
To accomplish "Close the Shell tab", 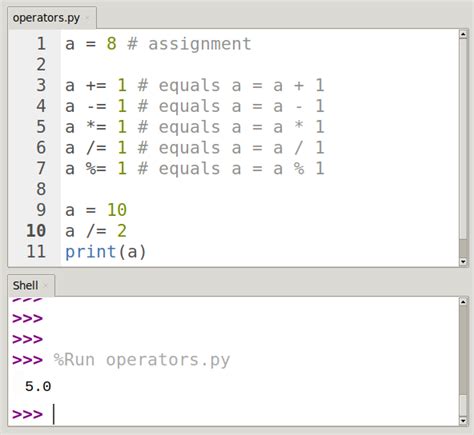I will point(46,286).
